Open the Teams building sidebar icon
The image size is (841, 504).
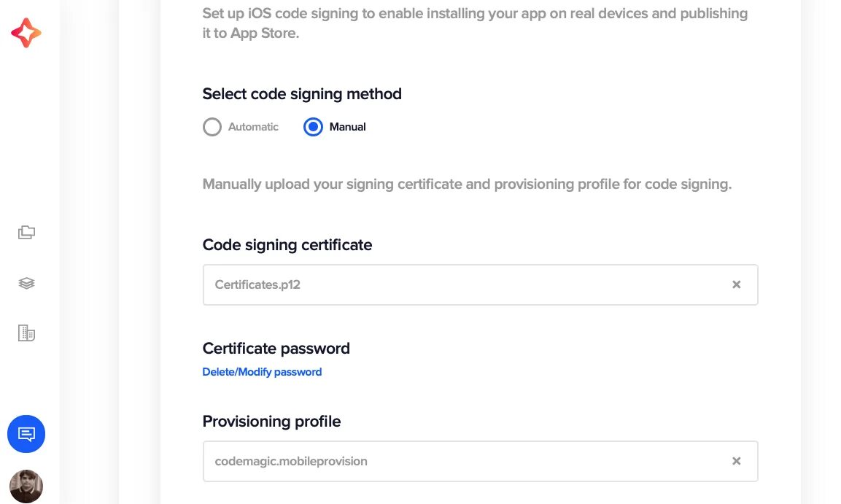click(26, 333)
